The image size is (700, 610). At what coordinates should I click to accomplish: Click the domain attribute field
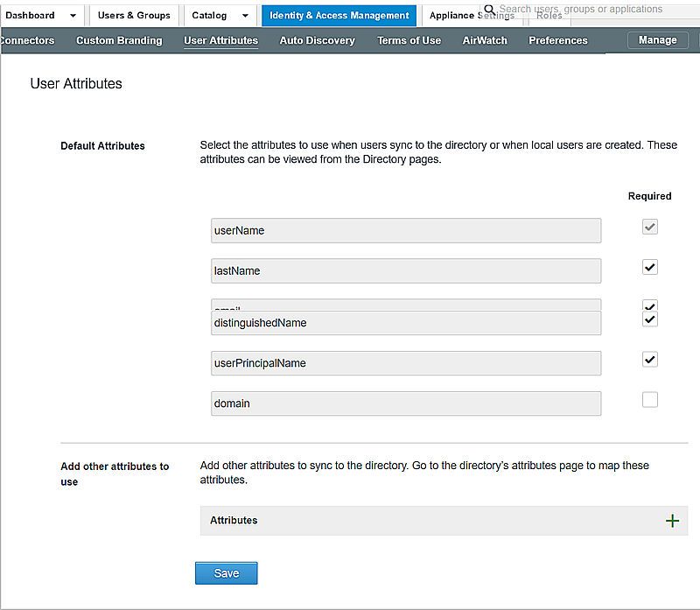click(x=406, y=403)
